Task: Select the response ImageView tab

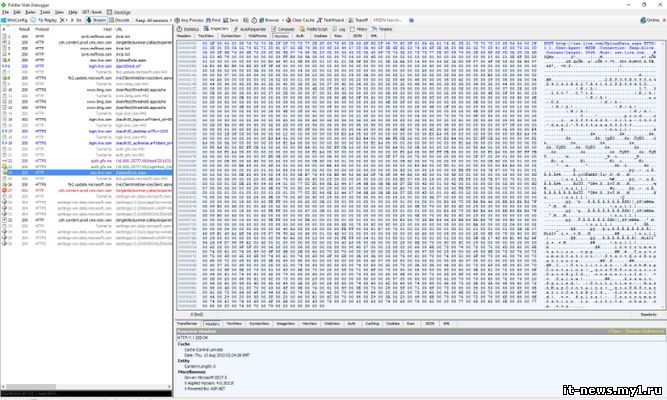Action: point(285,324)
